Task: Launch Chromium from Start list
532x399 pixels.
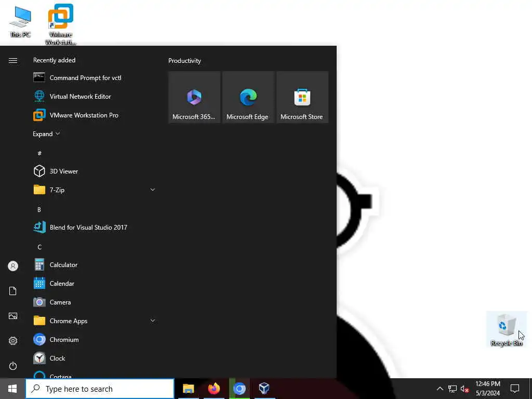Action: click(x=95, y=339)
